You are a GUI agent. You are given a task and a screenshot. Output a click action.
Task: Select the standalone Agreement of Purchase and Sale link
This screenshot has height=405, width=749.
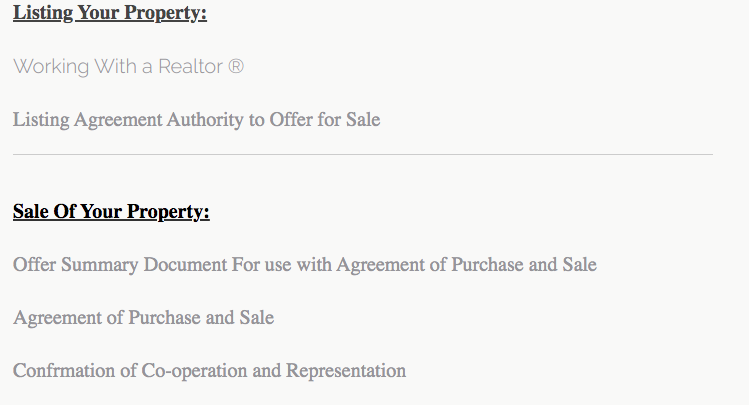tap(143, 318)
